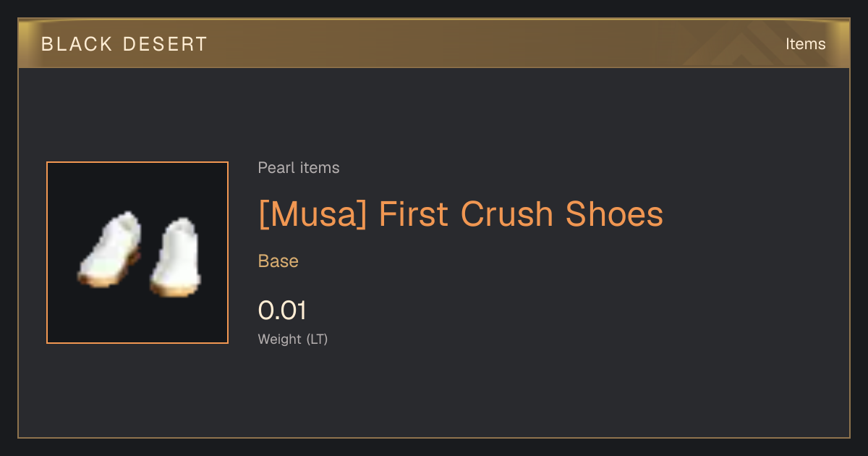Viewport: 868px width, 456px height.
Task: Click the word Crush in the item name
Action: [x=506, y=214]
